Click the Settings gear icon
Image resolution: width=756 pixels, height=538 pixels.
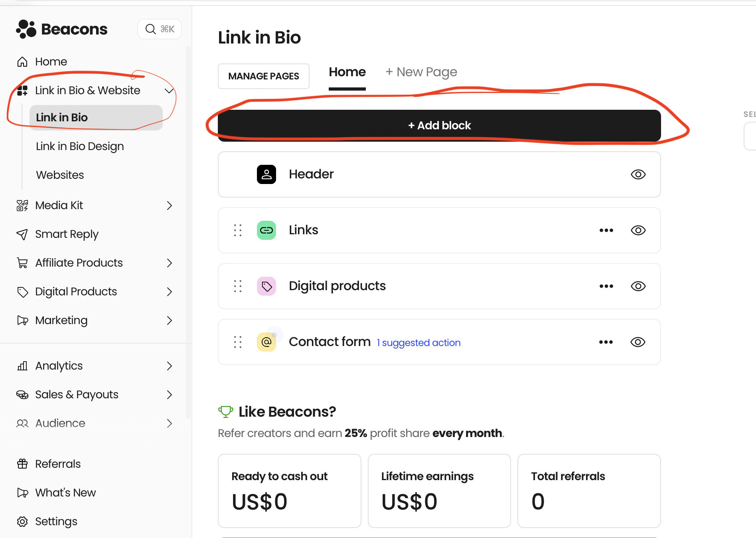(x=22, y=522)
